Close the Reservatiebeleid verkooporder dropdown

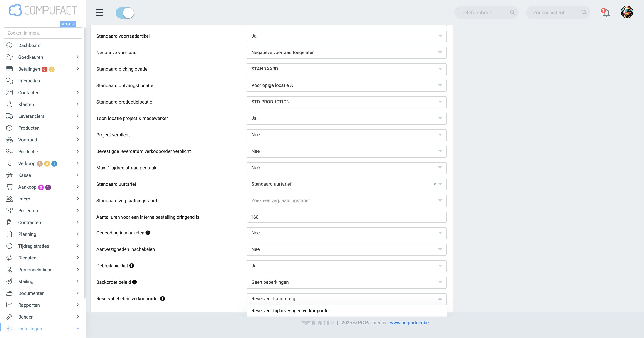pyautogui.click(x=347, y=299)
